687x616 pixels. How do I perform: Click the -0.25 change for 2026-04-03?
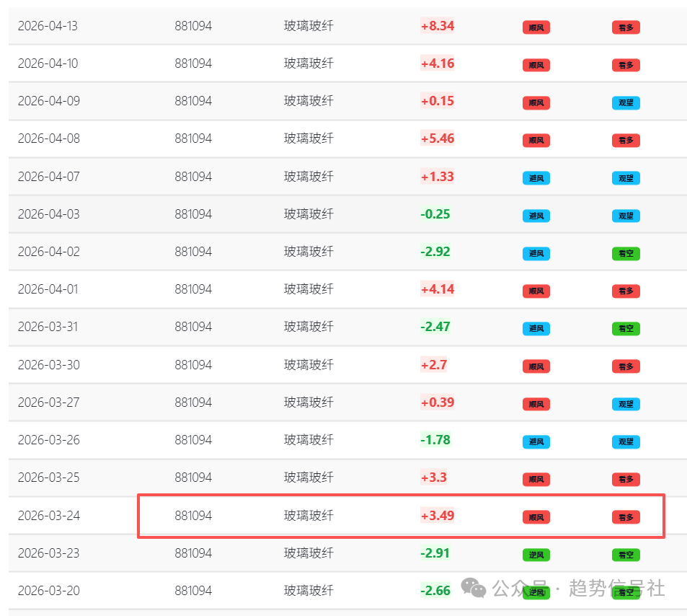pyautogui.click(x=435, y=214)
